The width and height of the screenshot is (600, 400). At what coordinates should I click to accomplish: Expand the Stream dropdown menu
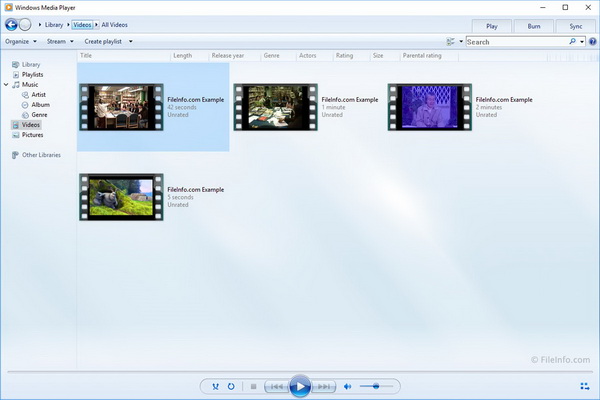pyautogui.click(x=61, y=42)
